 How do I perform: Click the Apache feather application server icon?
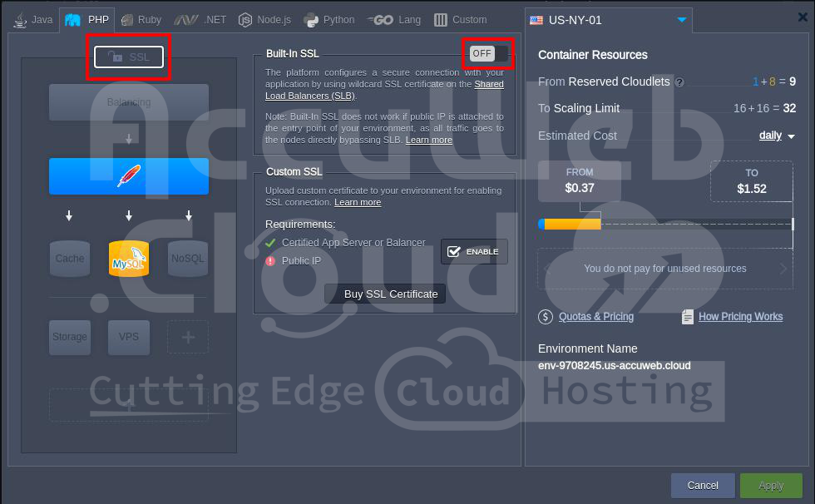pyautogui.click(x=129, y=176)
